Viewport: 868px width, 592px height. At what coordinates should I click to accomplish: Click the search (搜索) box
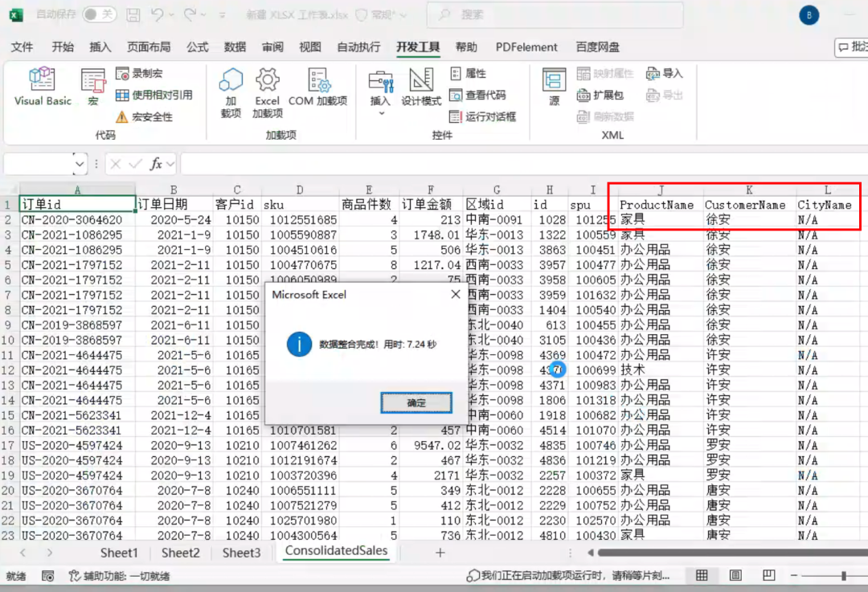(x=555, y=15)
